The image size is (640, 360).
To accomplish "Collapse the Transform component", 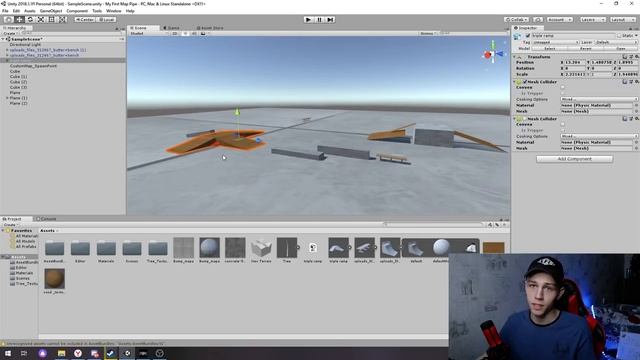I will pos(514,57).
